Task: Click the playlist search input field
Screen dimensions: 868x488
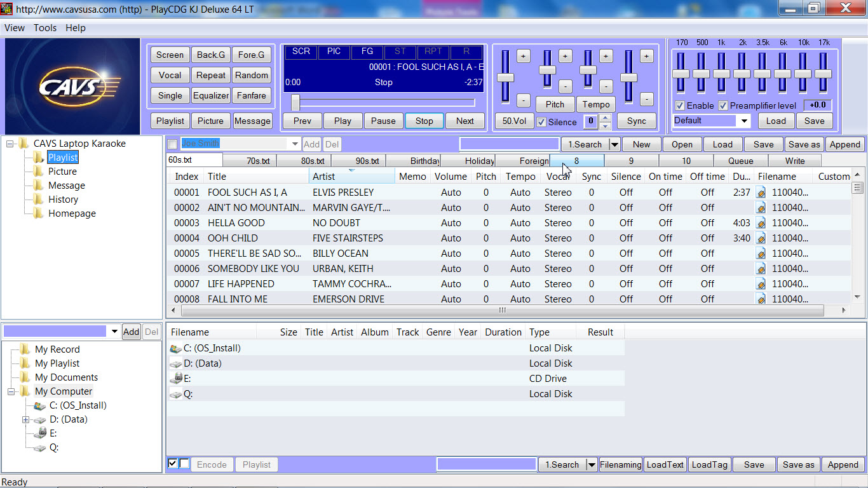Action: (x=509, y=144)
